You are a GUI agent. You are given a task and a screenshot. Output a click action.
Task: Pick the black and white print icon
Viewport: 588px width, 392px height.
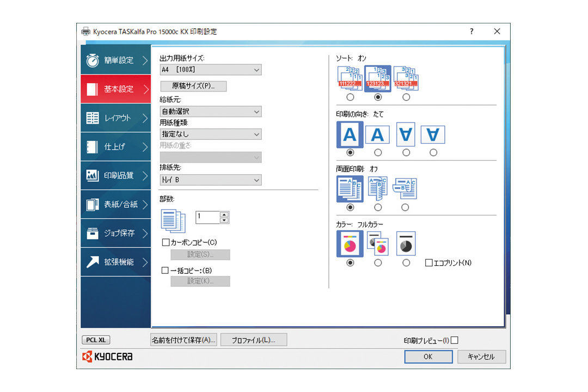pyautogui.click(x=406, y=244)
